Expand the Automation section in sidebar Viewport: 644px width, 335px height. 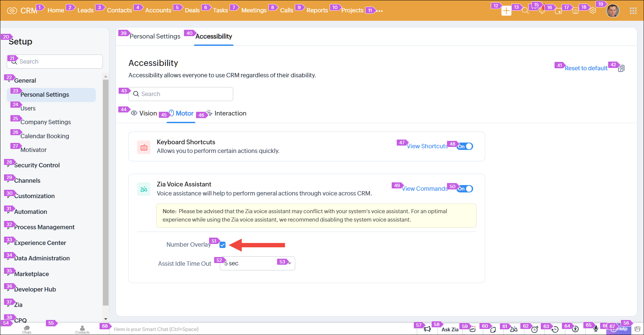click(x=30, y=212)
